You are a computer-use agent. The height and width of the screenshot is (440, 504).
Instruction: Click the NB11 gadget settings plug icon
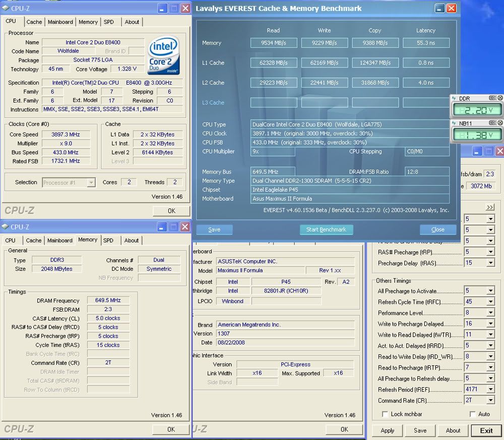click(x=492, y=123)
